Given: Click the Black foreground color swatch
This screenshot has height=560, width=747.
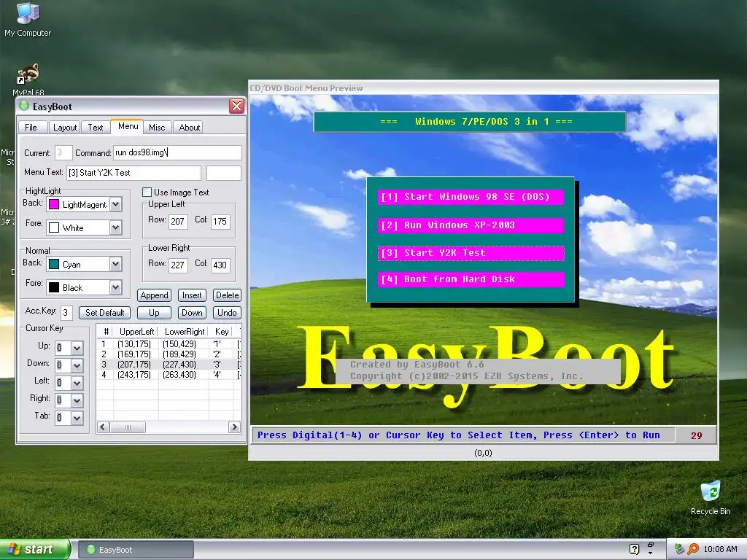Looking at the screenshot, I should tap(54, 287).
